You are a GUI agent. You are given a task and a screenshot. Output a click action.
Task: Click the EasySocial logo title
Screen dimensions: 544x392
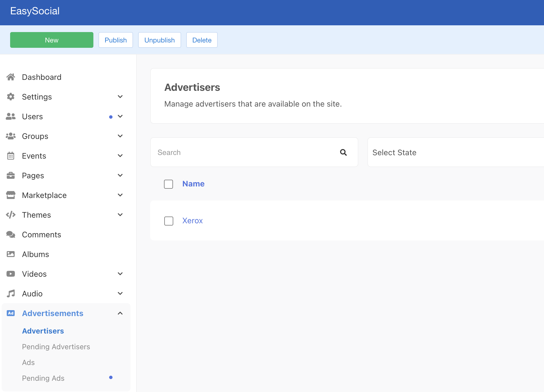coord(35,11)
